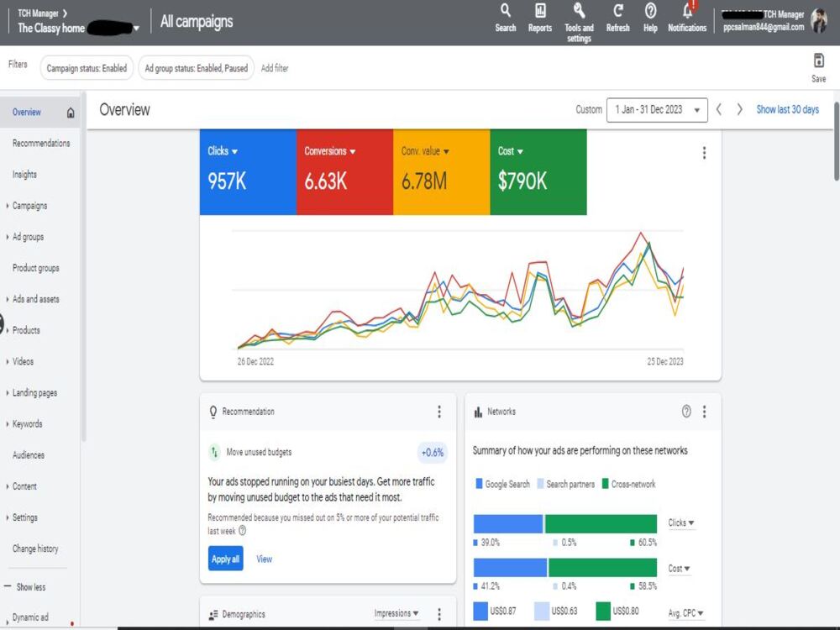
Task: Open the Reports icon in header
Action: pyautogui.click(x=540, y=18)
